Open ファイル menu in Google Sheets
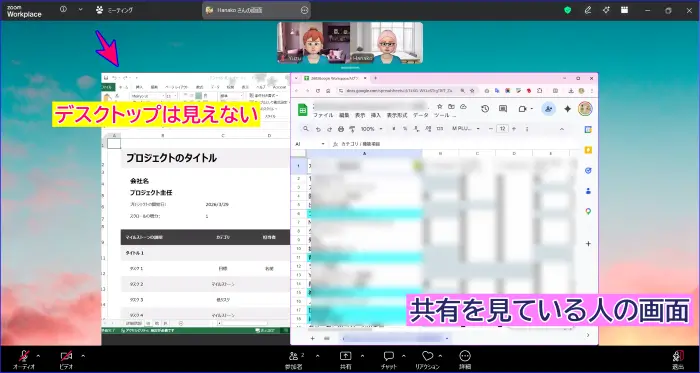Image resolution: width=700 pixels, height=373 pixels. 322,115
